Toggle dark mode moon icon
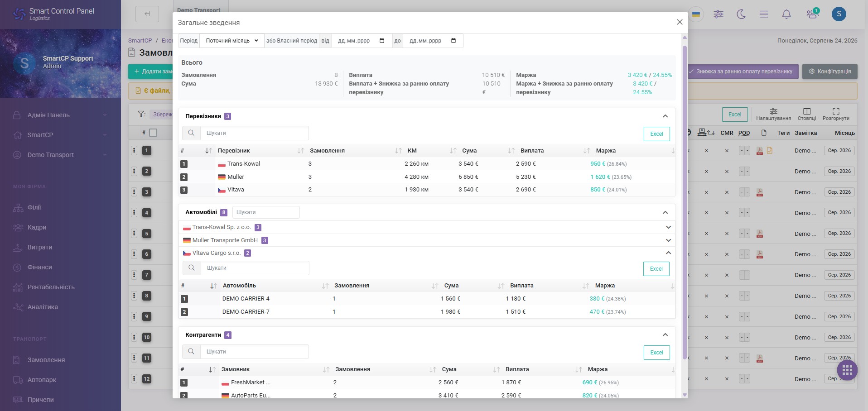868x411 pixels. click(741, 14)
